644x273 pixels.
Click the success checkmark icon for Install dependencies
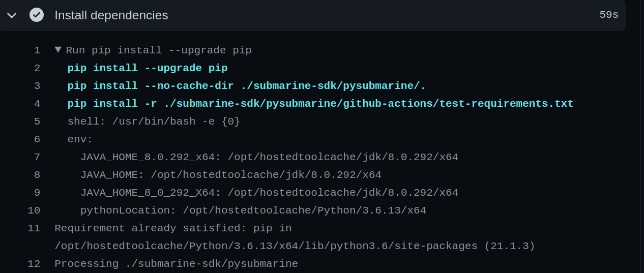coord(37,15)
